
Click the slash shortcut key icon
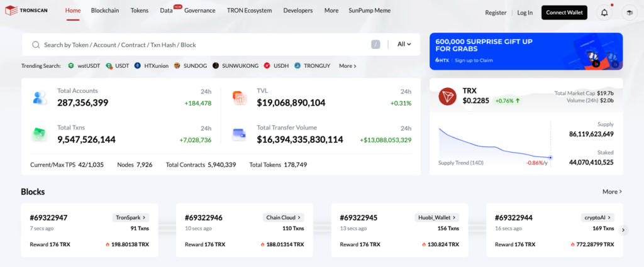pos(375,45)
